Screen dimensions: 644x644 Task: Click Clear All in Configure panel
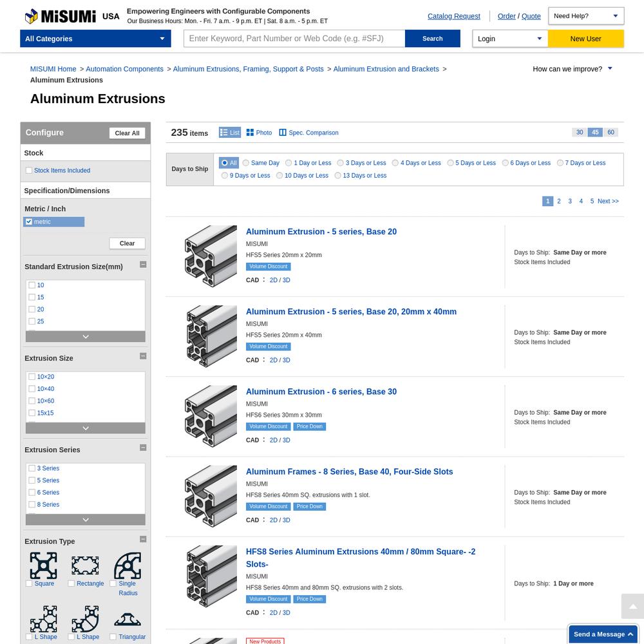tap(127, 133)
